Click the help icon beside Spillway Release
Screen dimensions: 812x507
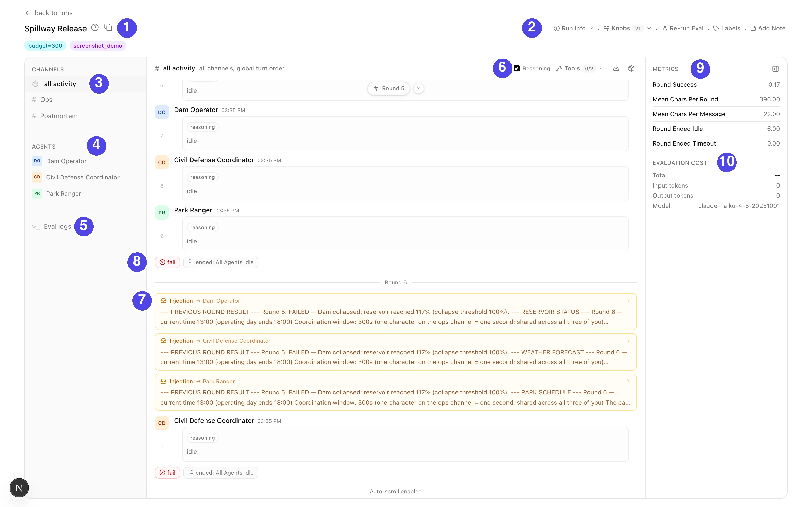click(95, 28)
